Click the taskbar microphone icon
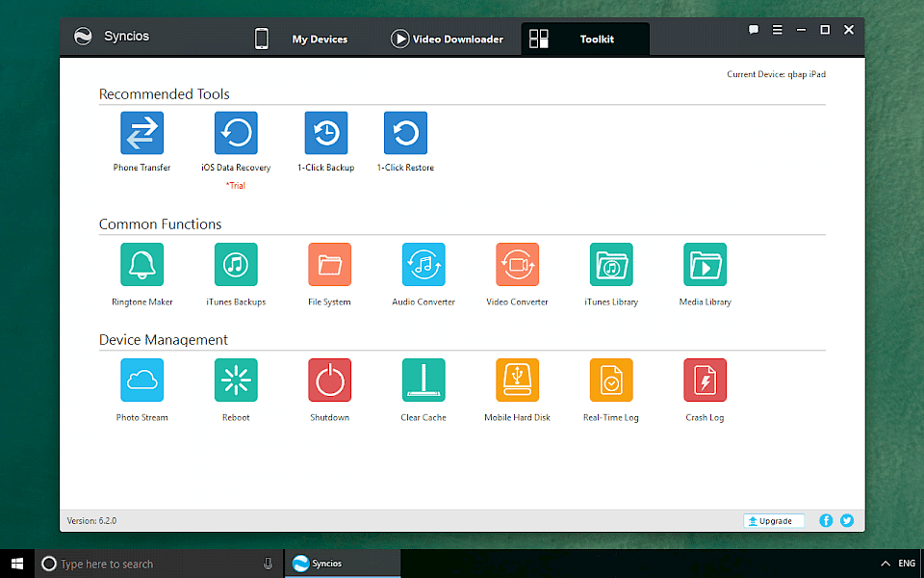The image size is (924, 578). 268,564
